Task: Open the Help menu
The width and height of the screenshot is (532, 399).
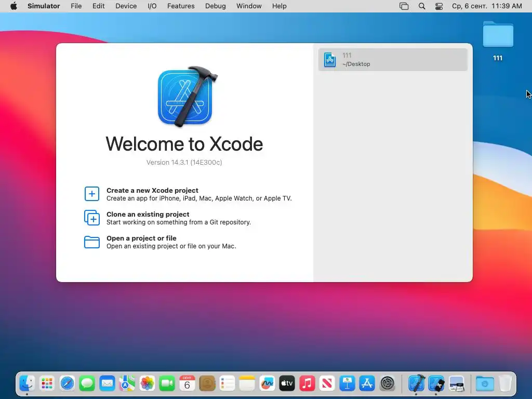Action: coord(279,6)
